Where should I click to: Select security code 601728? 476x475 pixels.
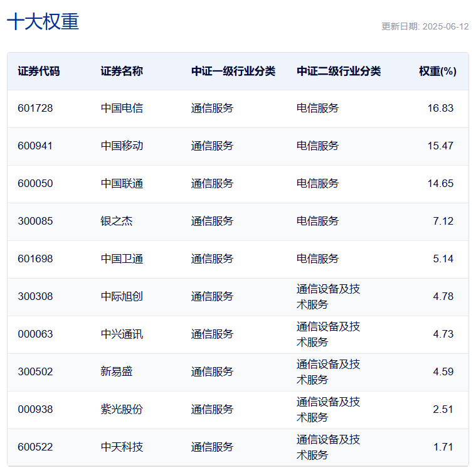click(x=35, y=108)
